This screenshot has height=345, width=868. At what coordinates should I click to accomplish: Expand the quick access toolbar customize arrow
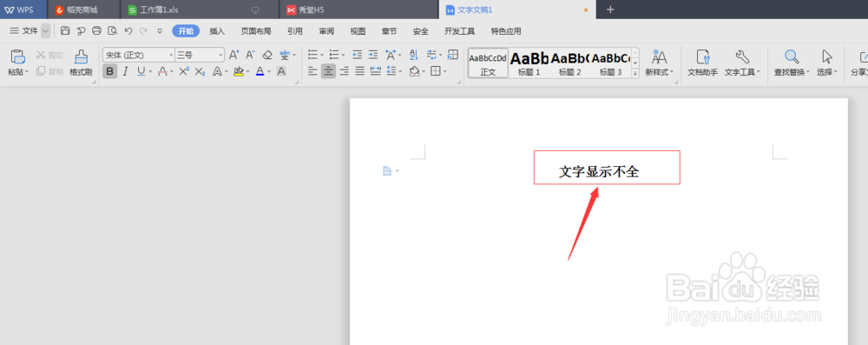160,31
